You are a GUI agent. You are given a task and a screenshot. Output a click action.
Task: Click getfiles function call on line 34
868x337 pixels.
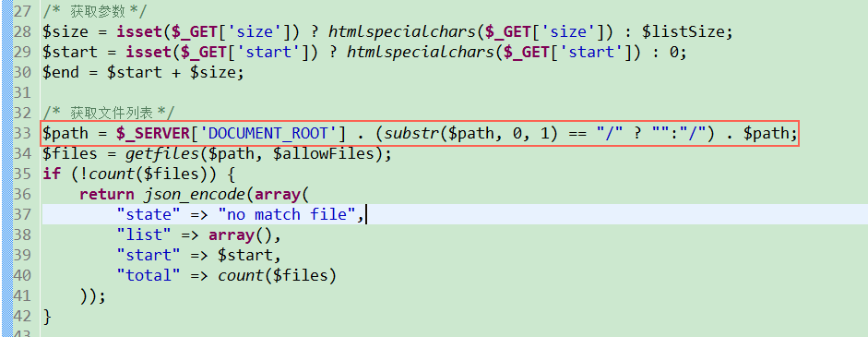161,153
